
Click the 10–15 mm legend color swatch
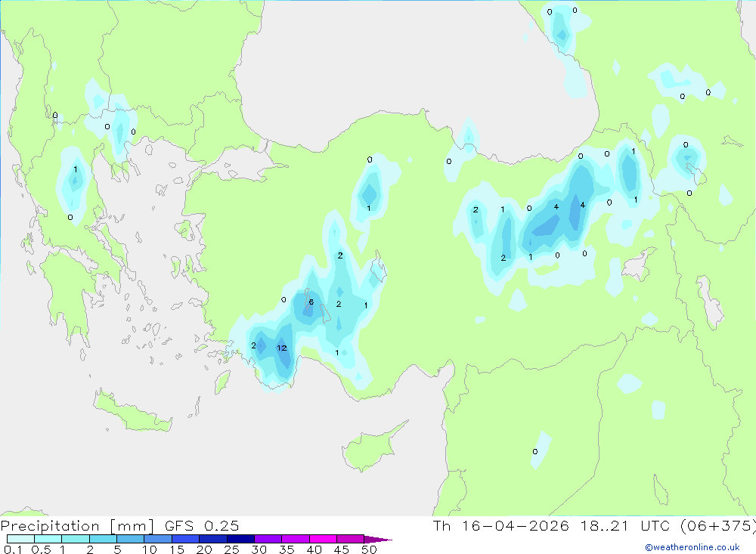click(x=158, y=539)
